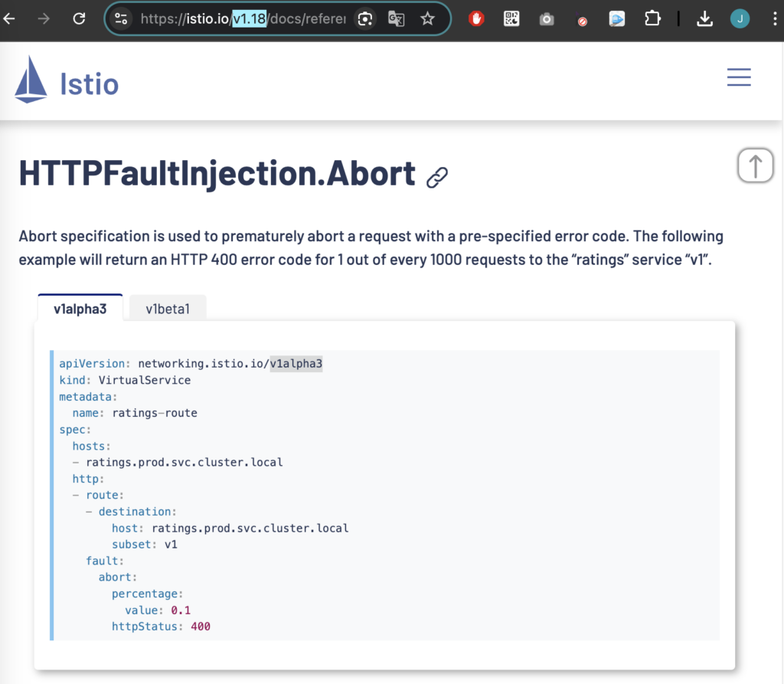Switch to the v1alpha3 tab
The height and width of the screenshot is (684, 784).
tap(80, 308)
